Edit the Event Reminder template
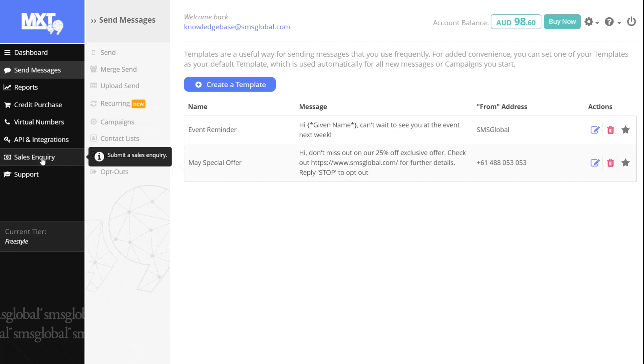 click(x=595, y=130)
